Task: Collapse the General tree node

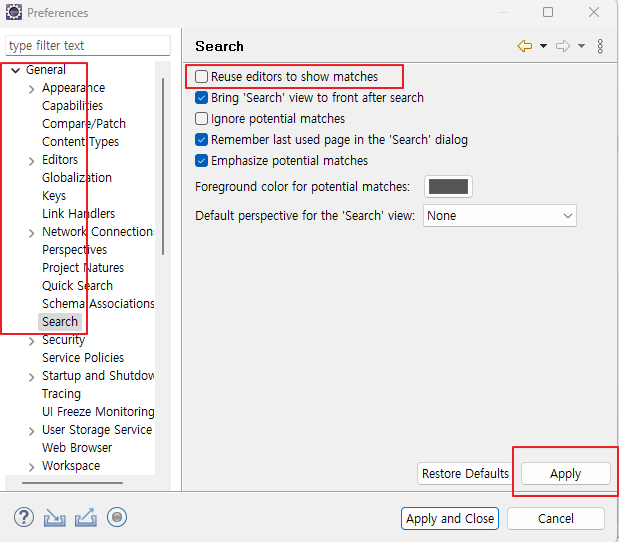Action: [x=15, y=70]
